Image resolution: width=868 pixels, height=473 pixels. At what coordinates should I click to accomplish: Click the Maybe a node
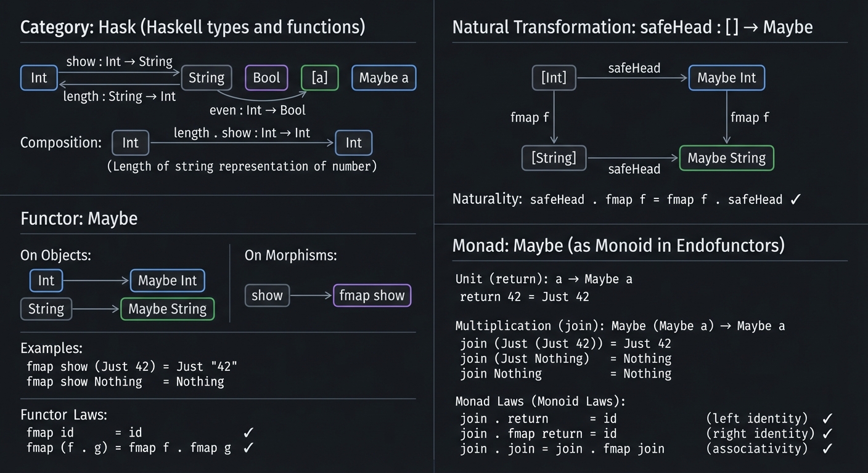click(383, 78)
